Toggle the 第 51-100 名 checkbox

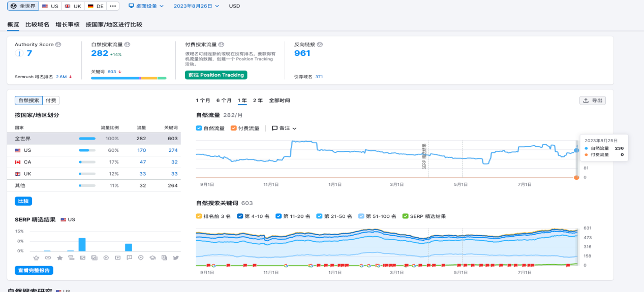(361, 216)
